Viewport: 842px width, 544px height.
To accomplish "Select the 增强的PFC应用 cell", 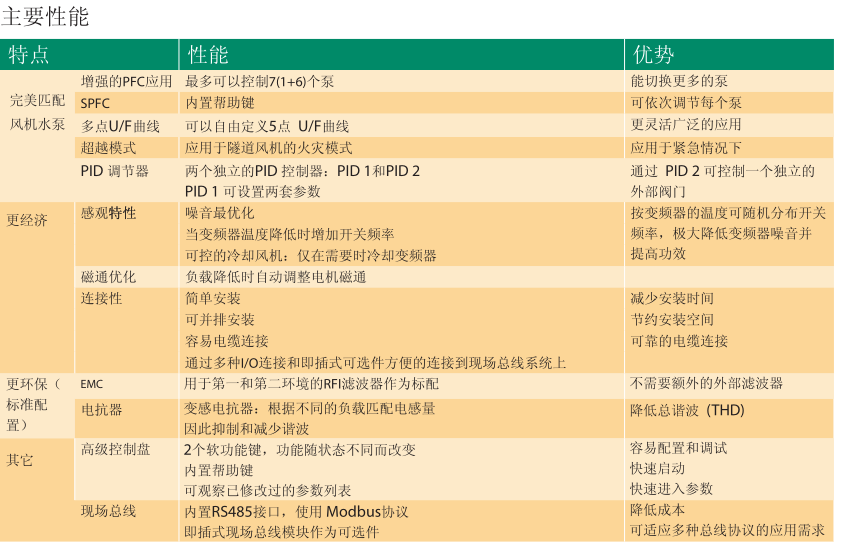I will [x=126, y=81].
